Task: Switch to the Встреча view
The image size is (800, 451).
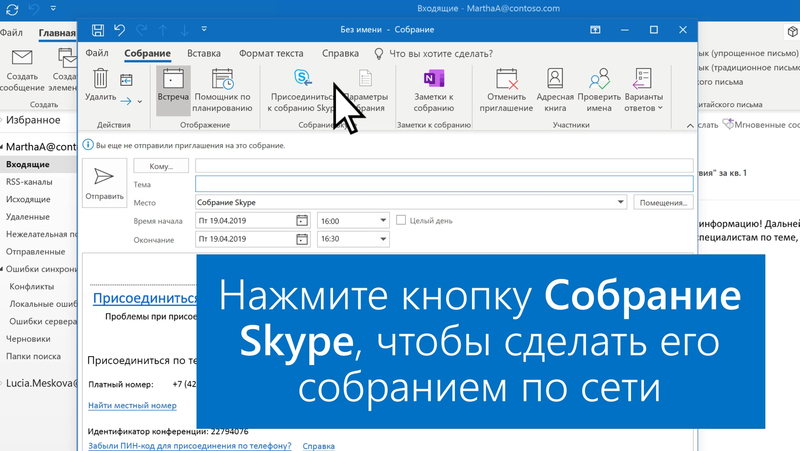Action: coord(173,90)
